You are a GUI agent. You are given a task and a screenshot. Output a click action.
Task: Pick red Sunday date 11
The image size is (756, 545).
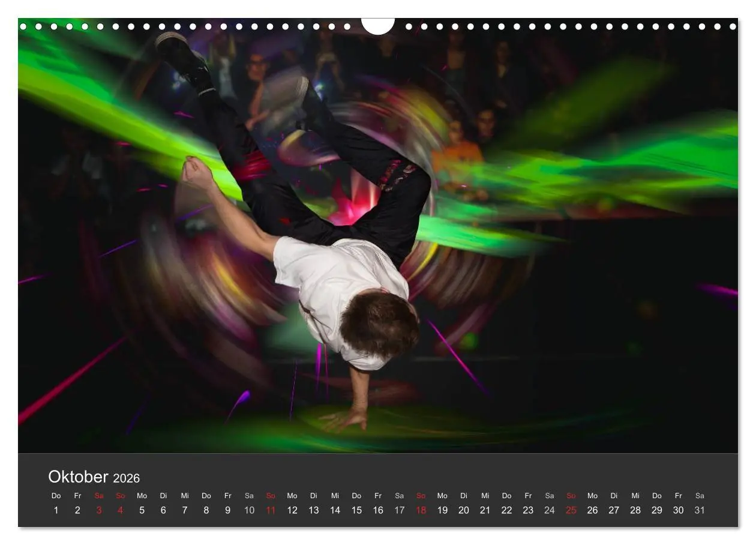pyautogui.click(x=271, y=510)
